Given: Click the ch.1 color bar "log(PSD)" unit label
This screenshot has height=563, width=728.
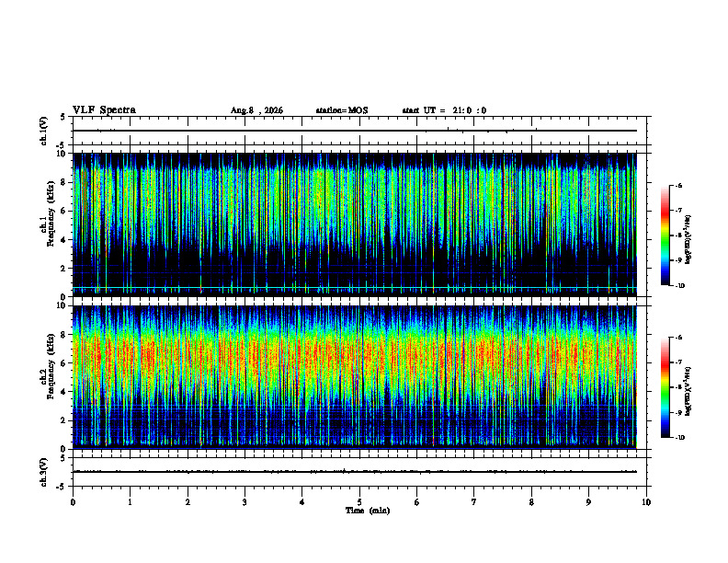Looking at the screenshot, I should 688,240.
